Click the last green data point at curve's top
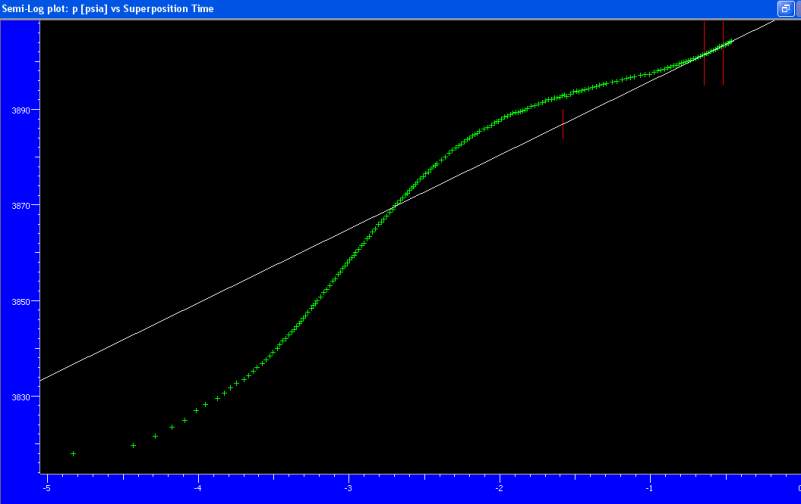 point(732,41)
